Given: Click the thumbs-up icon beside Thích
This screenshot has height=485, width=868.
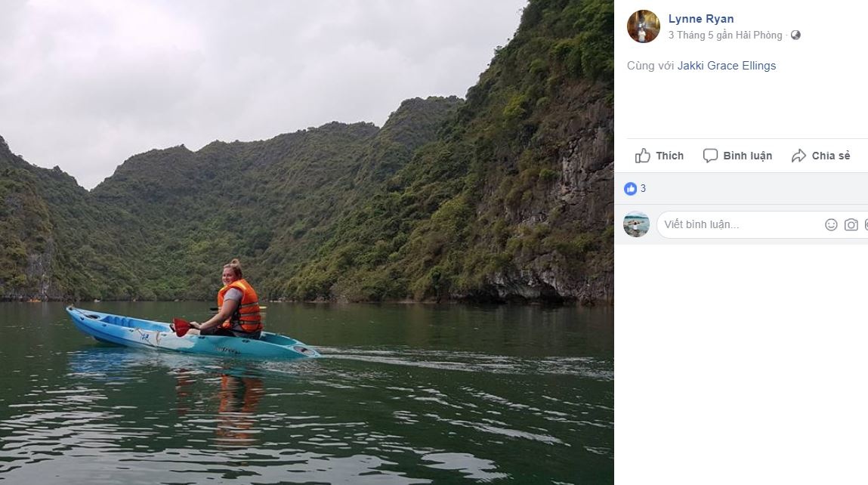Looking at the screenshot, I should (x=642, y=155).
